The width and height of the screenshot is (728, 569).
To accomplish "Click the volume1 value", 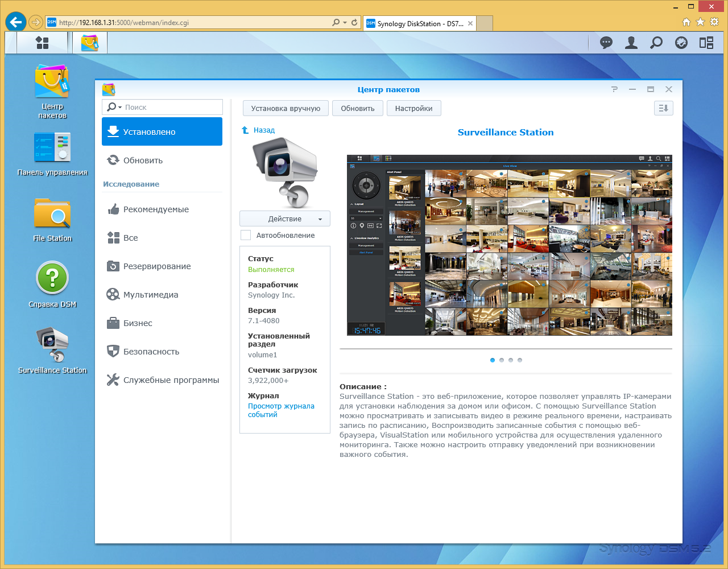I will (263, 354).
